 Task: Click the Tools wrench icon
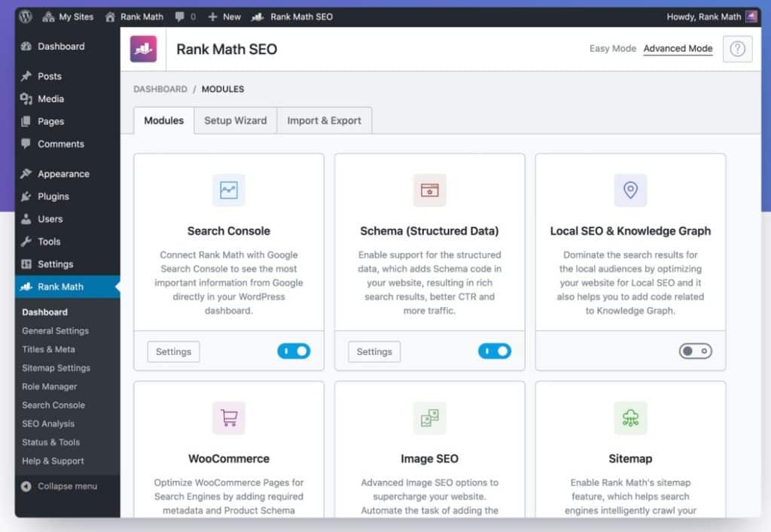pos(26,242)
